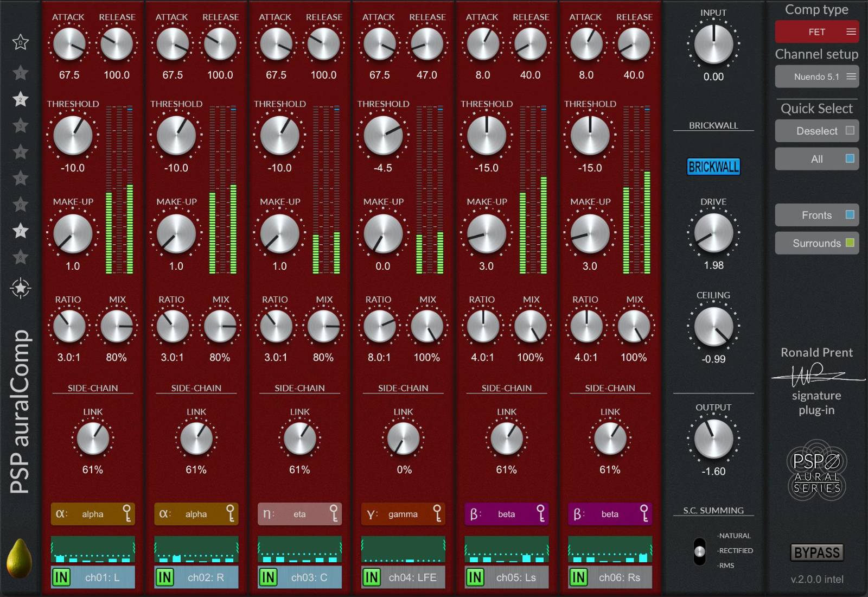This screenshot has height=597, width=868.
Task: Click the top star preset icon
Action: [21, 42]
